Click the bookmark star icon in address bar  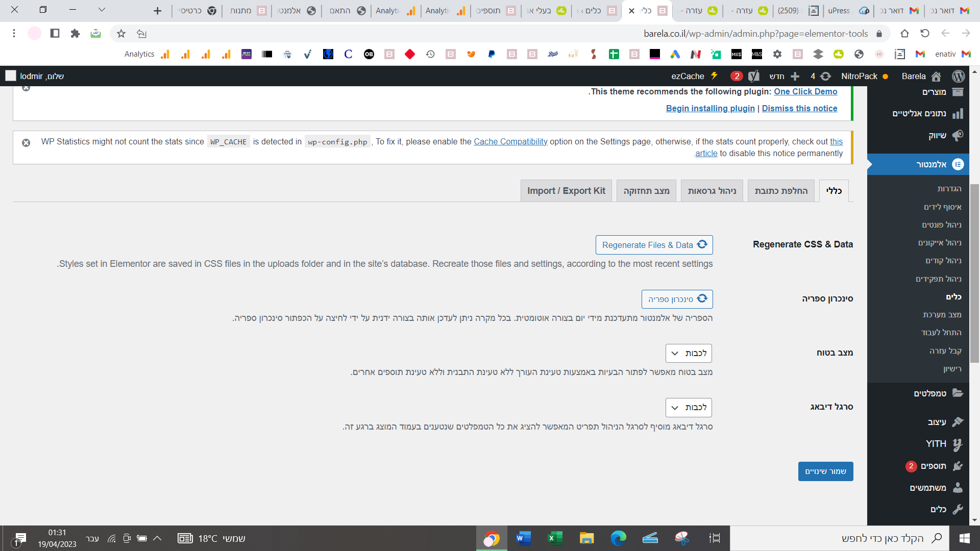tap(121, 34)
